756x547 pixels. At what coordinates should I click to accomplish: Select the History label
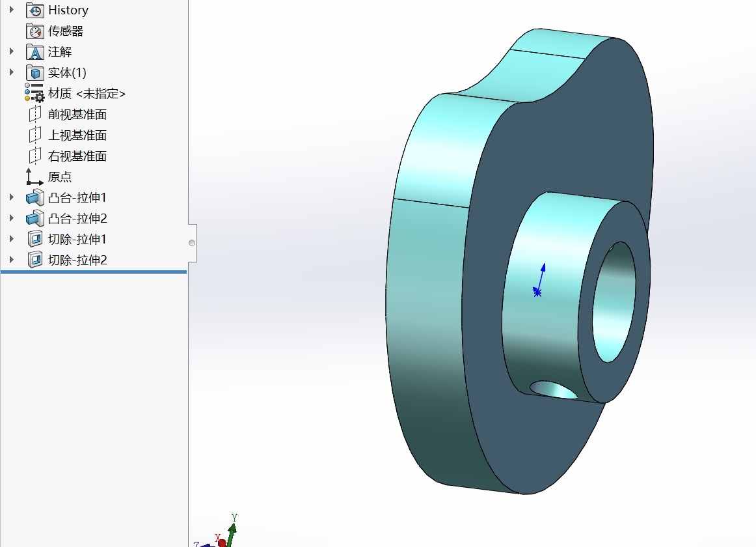click(68, 10)
